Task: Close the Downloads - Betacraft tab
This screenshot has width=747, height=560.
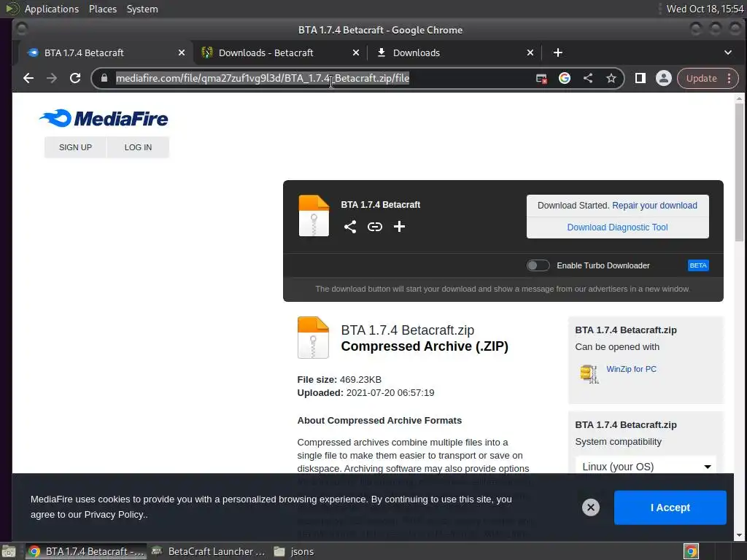Action: 356,52
